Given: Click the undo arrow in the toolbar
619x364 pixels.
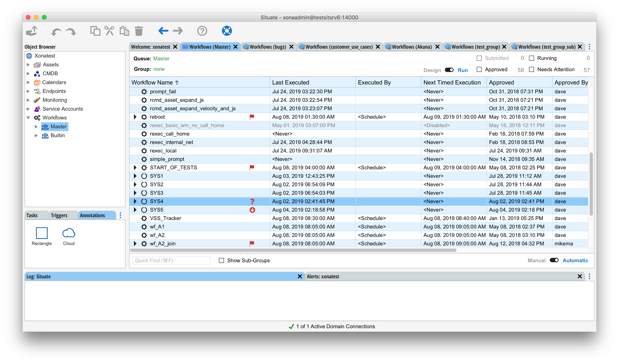Looking at the screenshot, I should [x=56, y=31].
